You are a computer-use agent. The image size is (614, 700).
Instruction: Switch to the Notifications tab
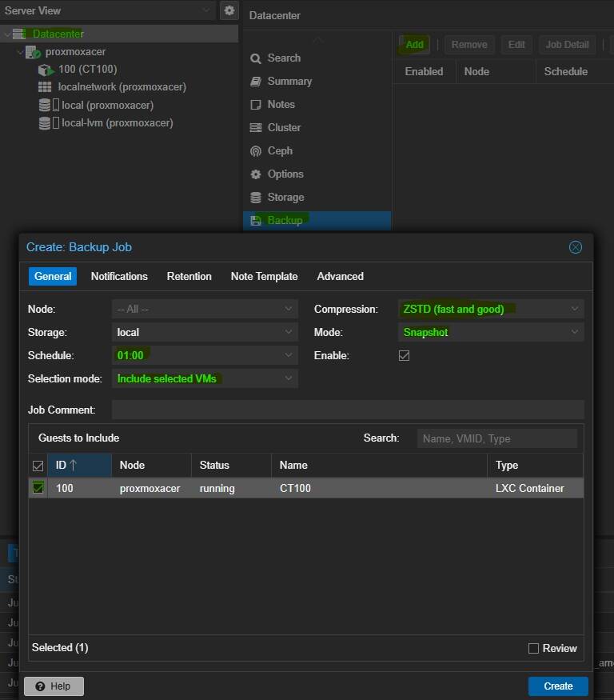click(x=119, y=276)
